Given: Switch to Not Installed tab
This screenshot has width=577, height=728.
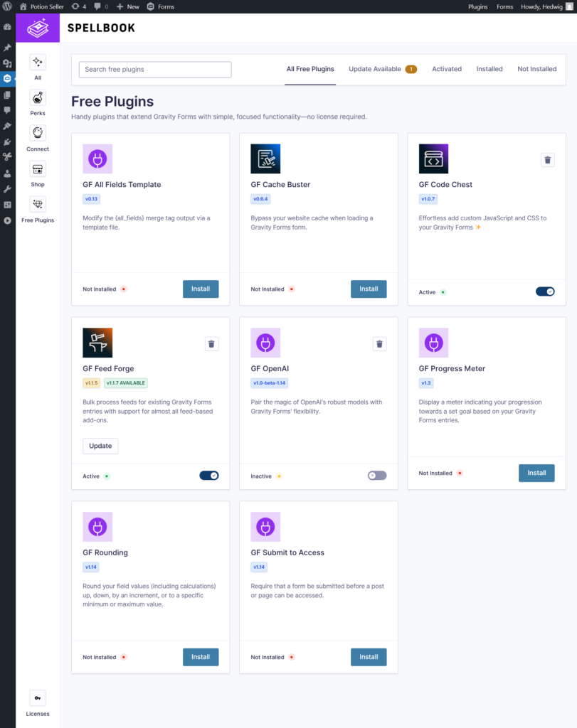Looking at the screenshot, I should point(536,69).
